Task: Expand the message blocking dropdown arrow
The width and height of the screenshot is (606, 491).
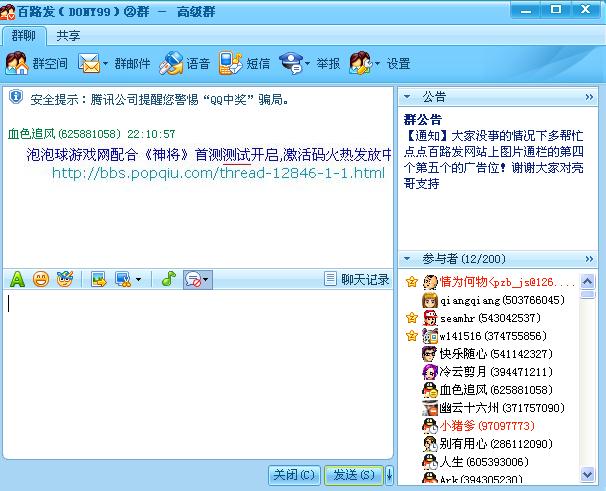Action: pyautogui.click(x=206, y=280)
